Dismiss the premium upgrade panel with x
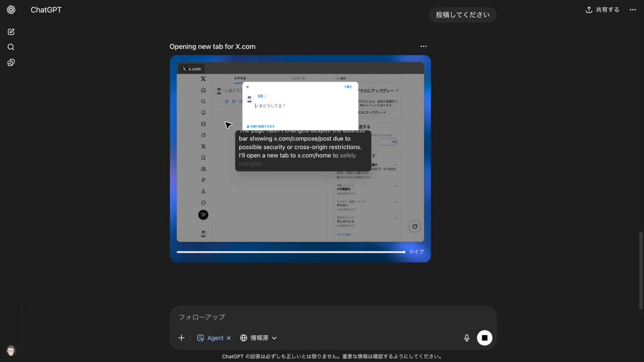 tap(397, 91)
